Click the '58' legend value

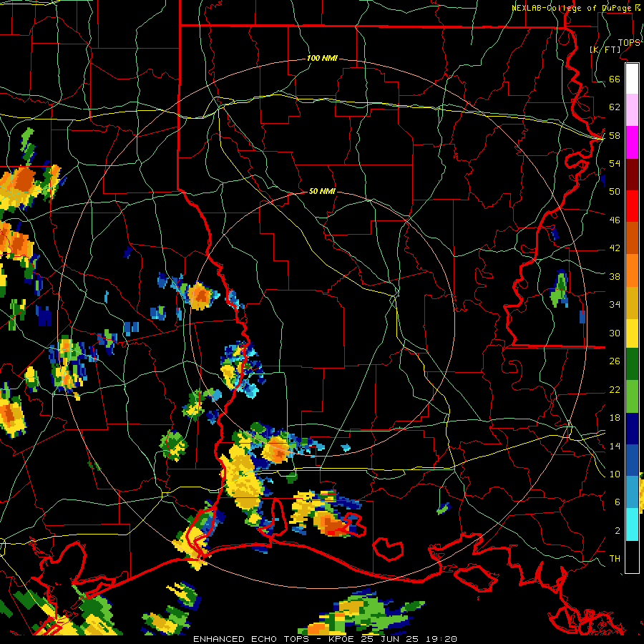tap(615, 135)
